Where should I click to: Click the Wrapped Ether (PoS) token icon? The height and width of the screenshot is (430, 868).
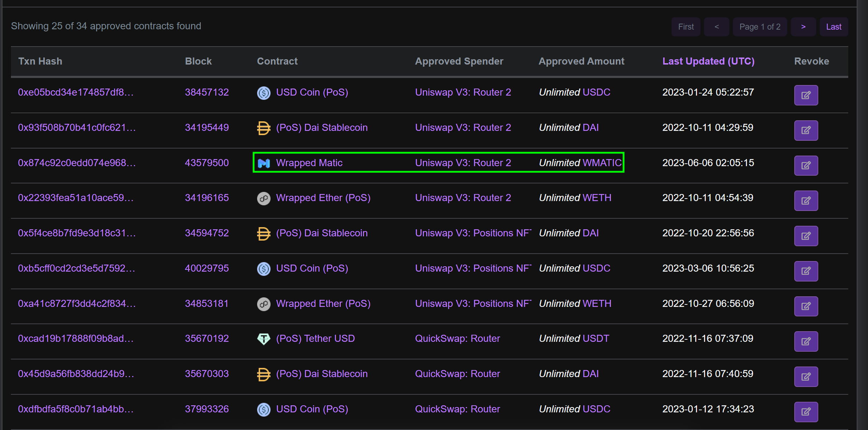coord(263,198)
